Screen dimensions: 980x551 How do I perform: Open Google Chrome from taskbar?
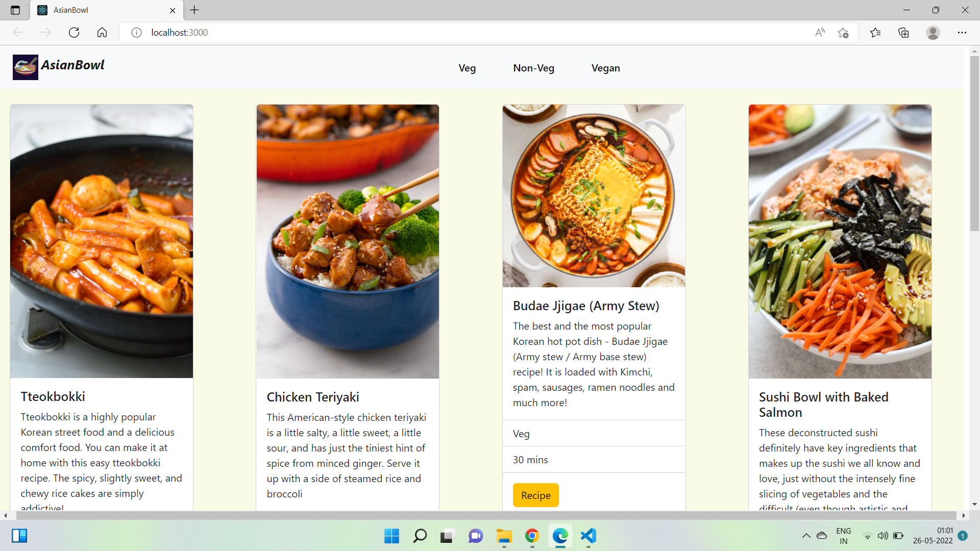pos(532,536)
